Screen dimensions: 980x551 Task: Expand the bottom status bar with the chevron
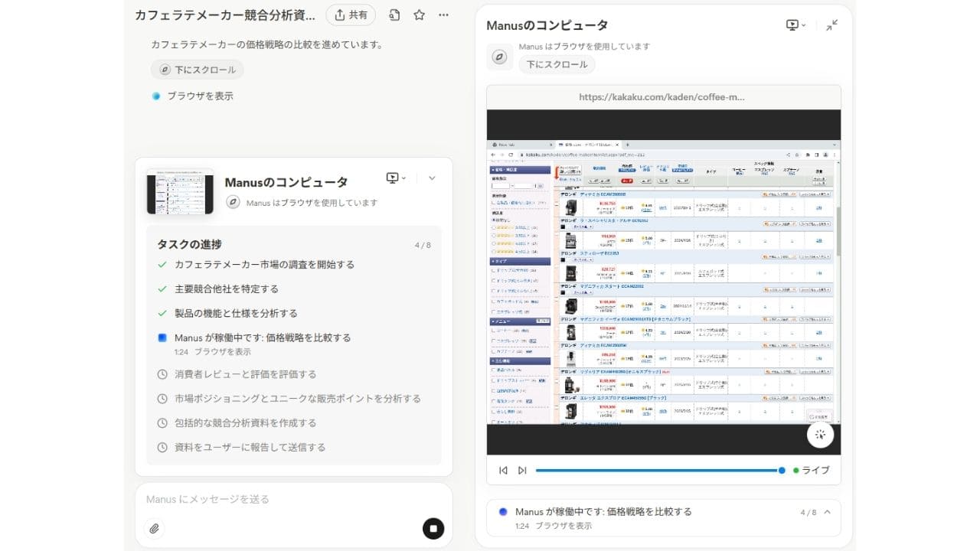pos(827,512)
